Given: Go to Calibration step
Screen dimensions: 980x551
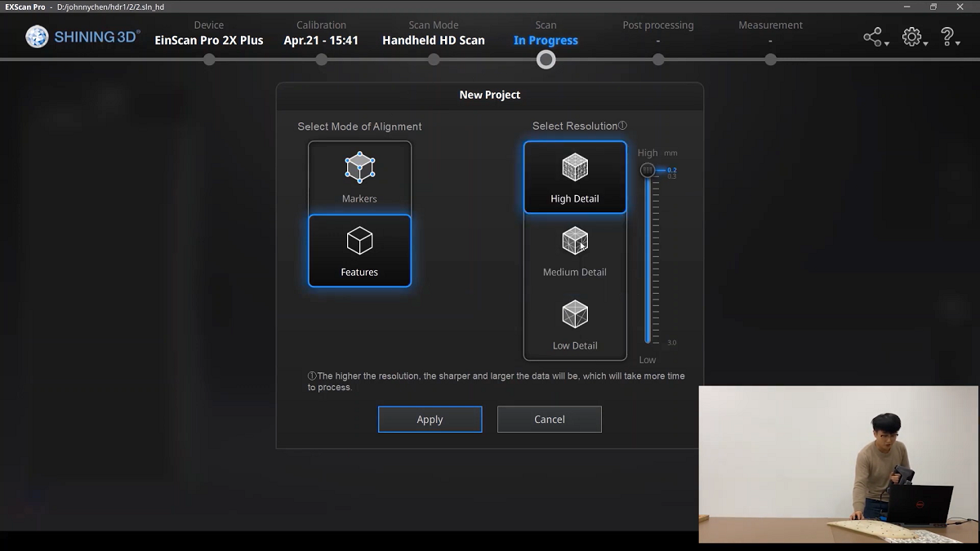Looking at the screenshot, I should click(321, 33).
